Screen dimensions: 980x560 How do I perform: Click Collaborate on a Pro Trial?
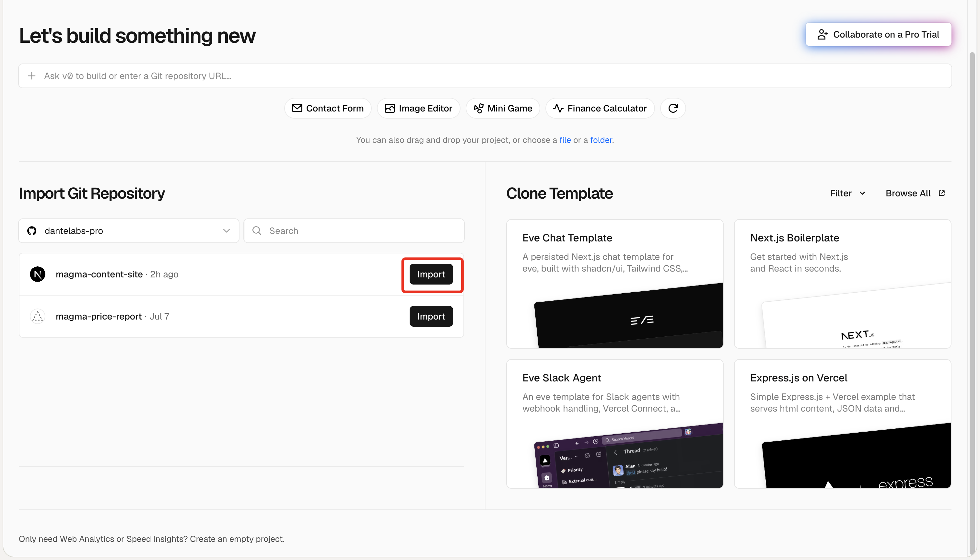878,35
